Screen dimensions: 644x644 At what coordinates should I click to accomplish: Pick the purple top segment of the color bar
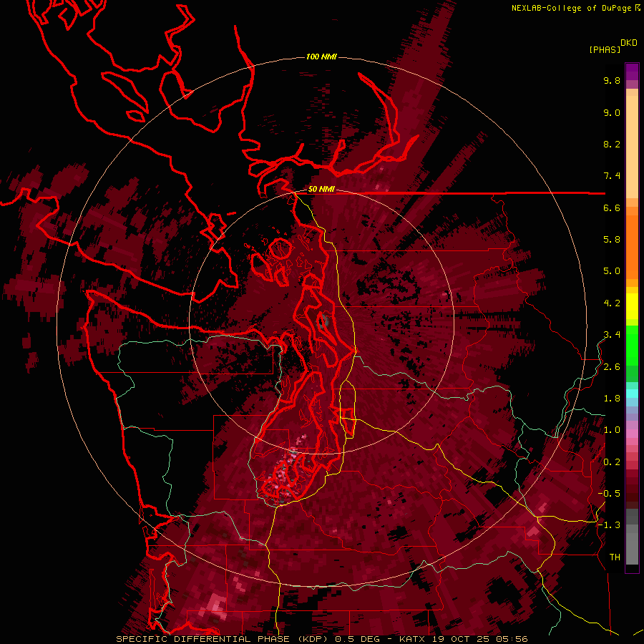pos(632,72)
